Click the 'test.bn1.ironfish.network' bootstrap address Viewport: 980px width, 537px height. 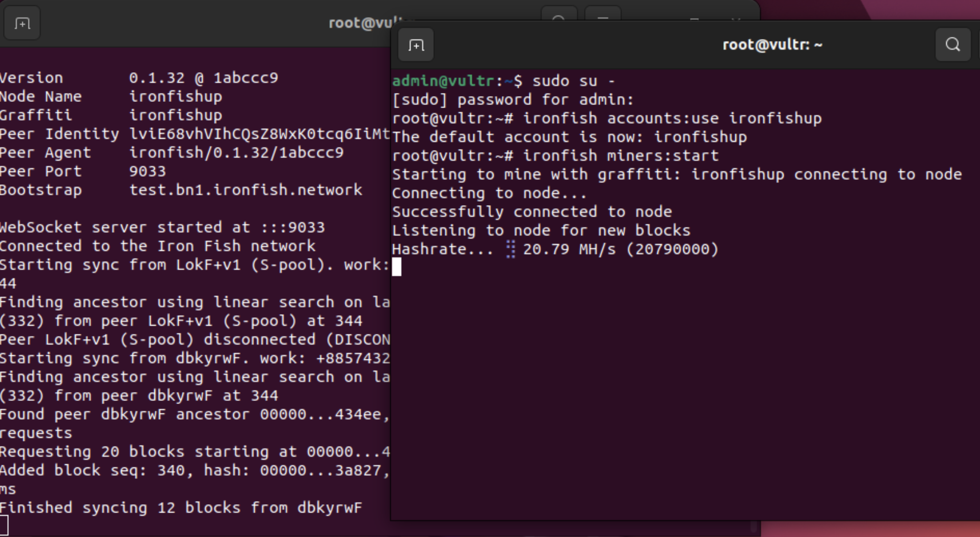(x=245, y=190)
